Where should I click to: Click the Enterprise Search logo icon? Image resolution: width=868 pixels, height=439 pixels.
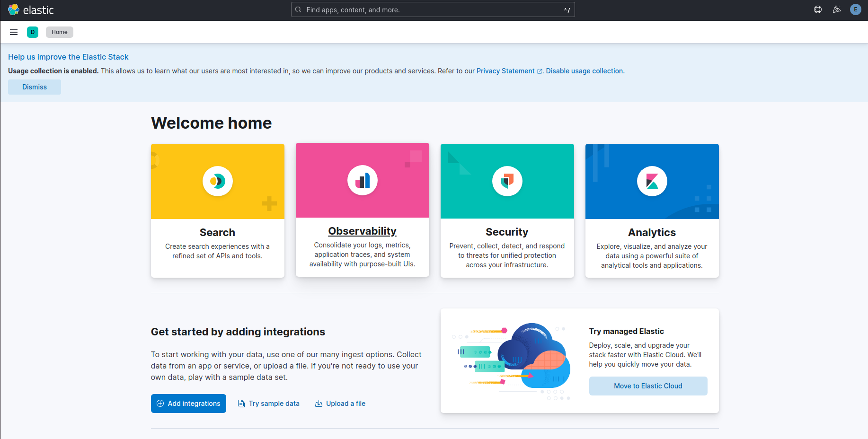[x=218, y=181]
